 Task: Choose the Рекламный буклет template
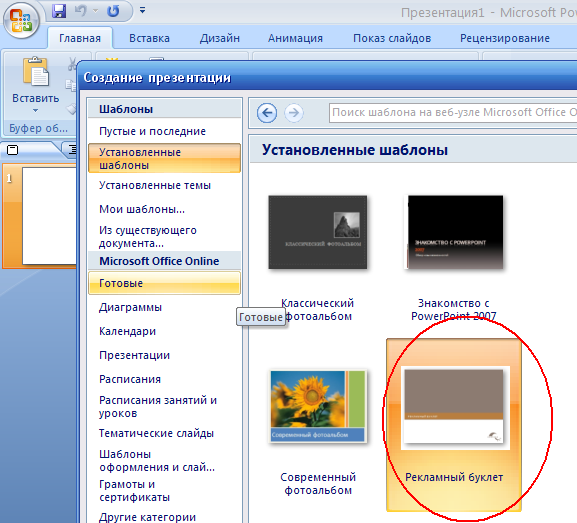pyautogui.click(x=454, y=425)
